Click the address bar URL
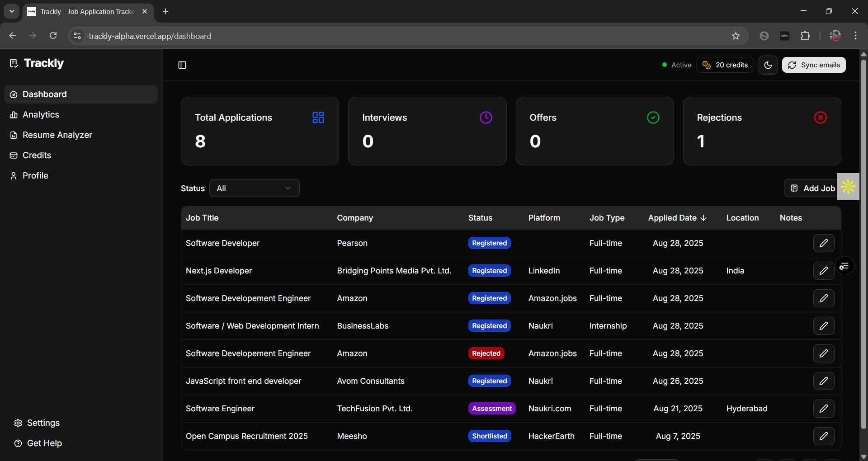868x461 pixels. [x=150, y=36]
